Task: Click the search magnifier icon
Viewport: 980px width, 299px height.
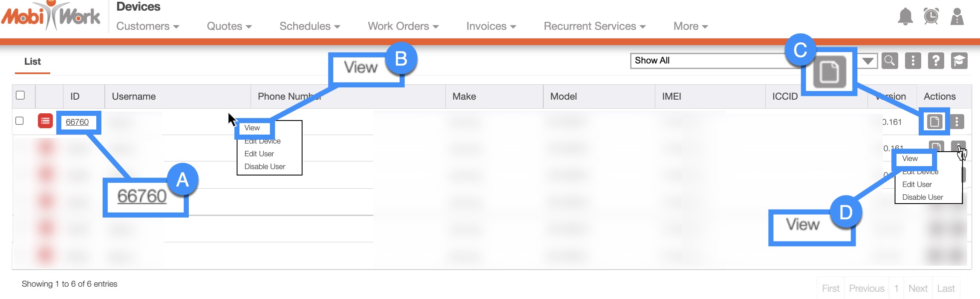Action: click(890, 61)
